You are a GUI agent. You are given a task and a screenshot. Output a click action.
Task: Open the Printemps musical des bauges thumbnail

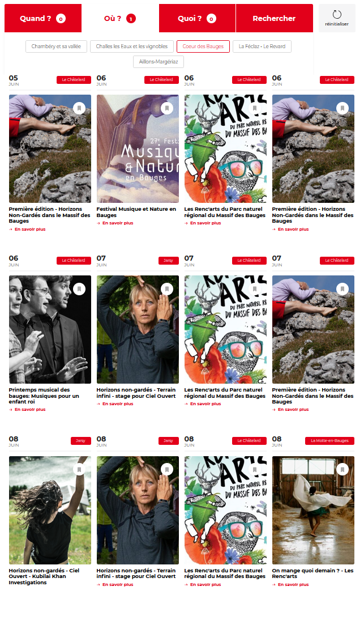50,329
